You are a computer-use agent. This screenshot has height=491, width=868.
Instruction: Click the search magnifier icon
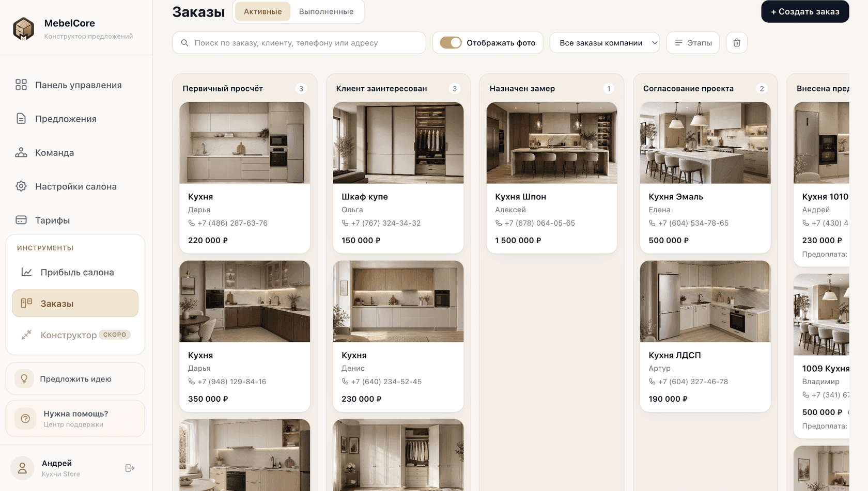click(x=184, y=43)
